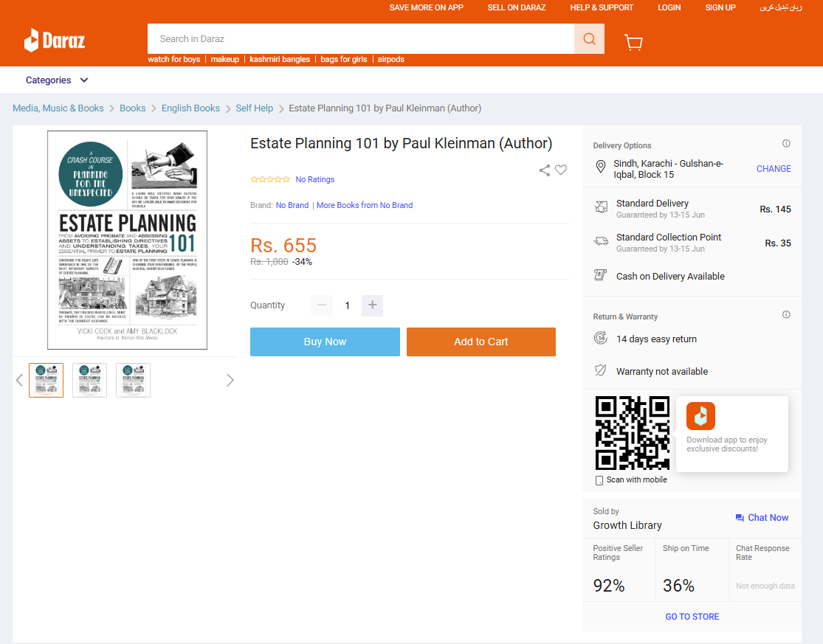Go to Media, Music & Books breadcrumb
This screenshot has width=823, height=644.
coord(58,108)
